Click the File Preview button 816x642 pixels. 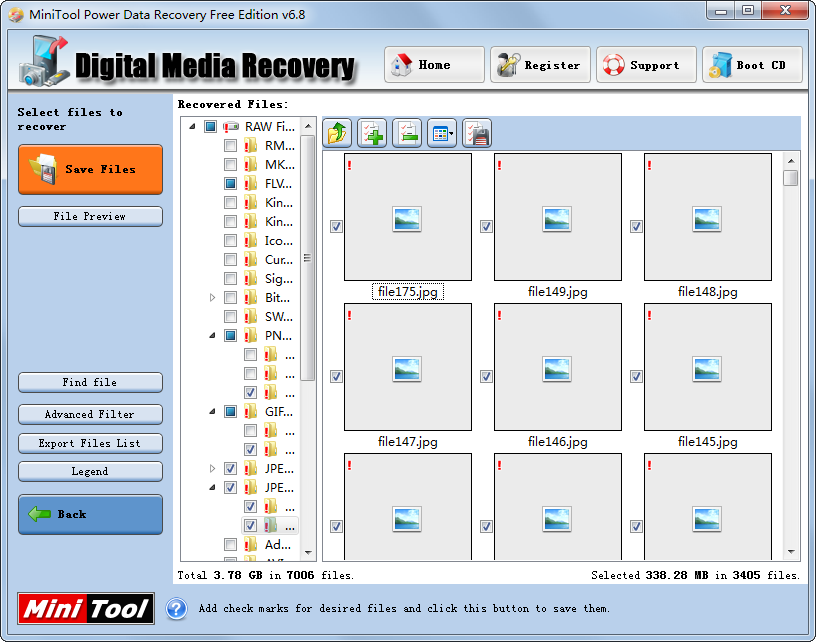91,216
